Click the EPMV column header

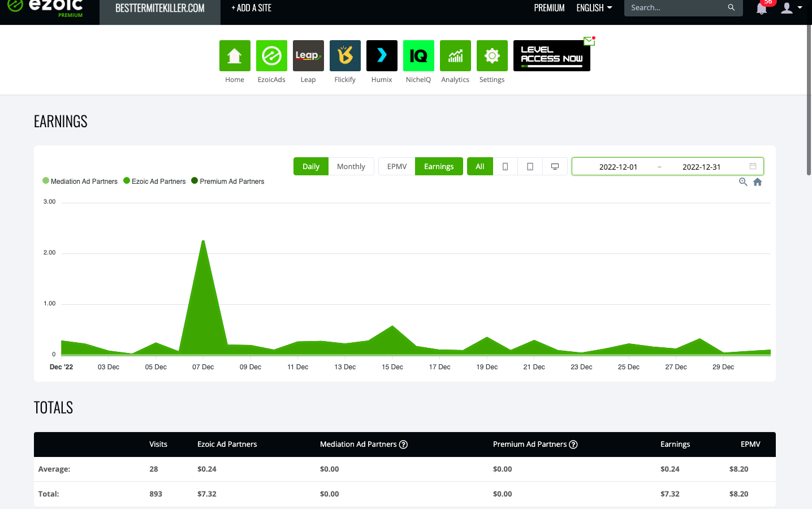coord(750,445)
